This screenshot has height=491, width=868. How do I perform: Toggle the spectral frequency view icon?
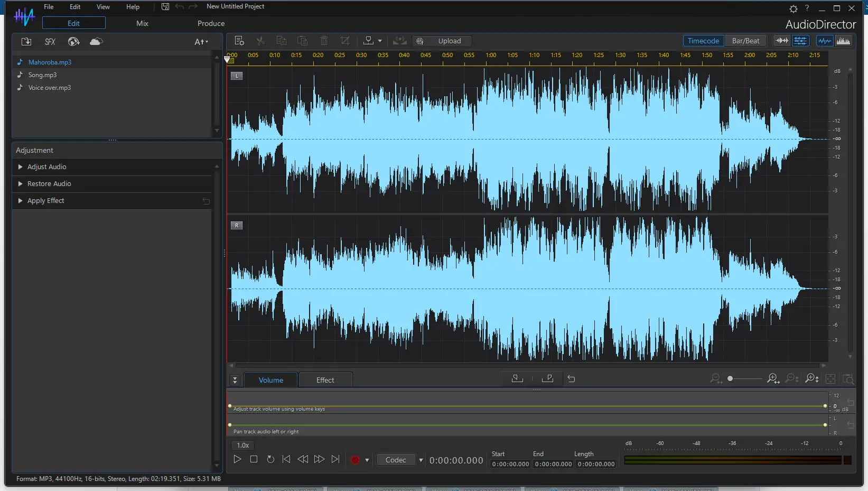coord(843,41)
